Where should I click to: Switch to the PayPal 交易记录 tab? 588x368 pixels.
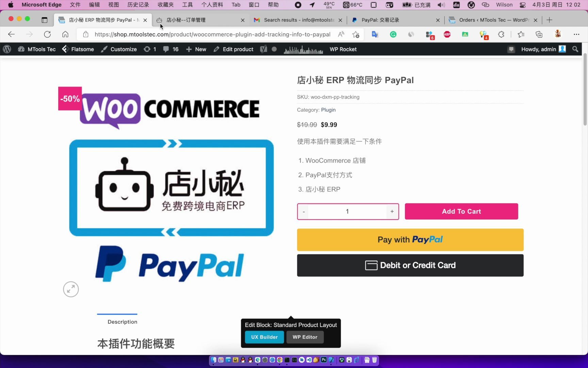(x=396, y=20)
